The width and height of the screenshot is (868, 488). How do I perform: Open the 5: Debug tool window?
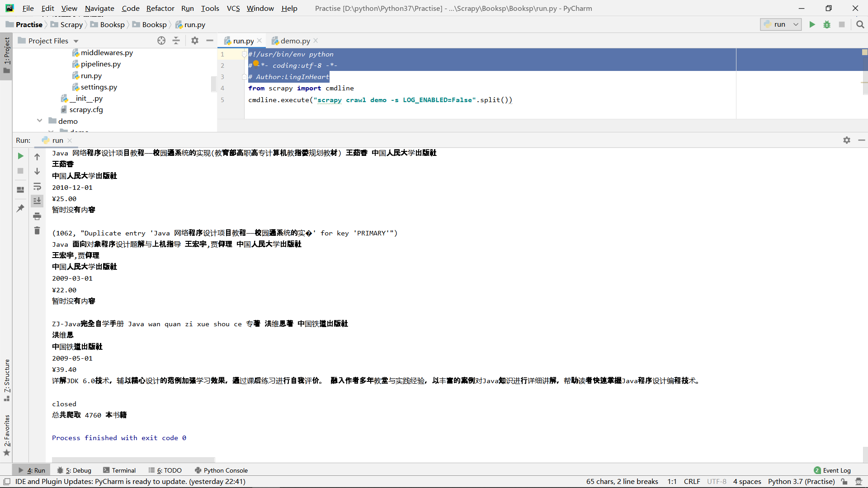pos(74,470)
